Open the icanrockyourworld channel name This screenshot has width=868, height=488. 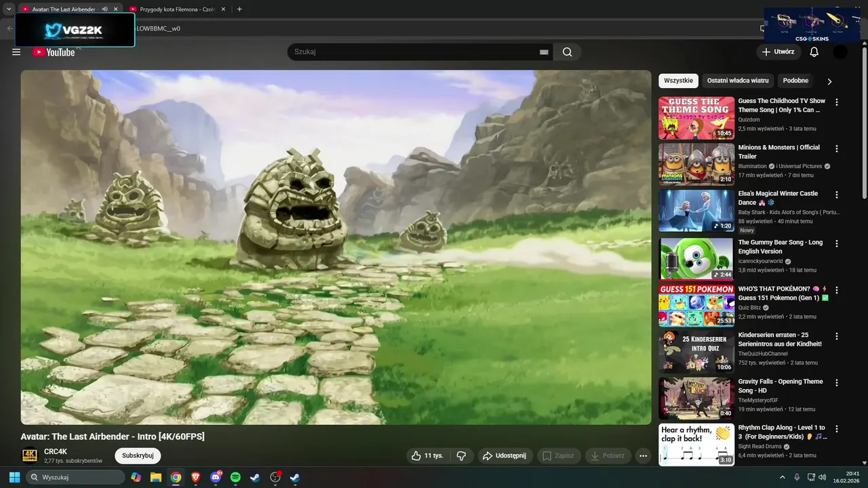[x=760, y=261]
